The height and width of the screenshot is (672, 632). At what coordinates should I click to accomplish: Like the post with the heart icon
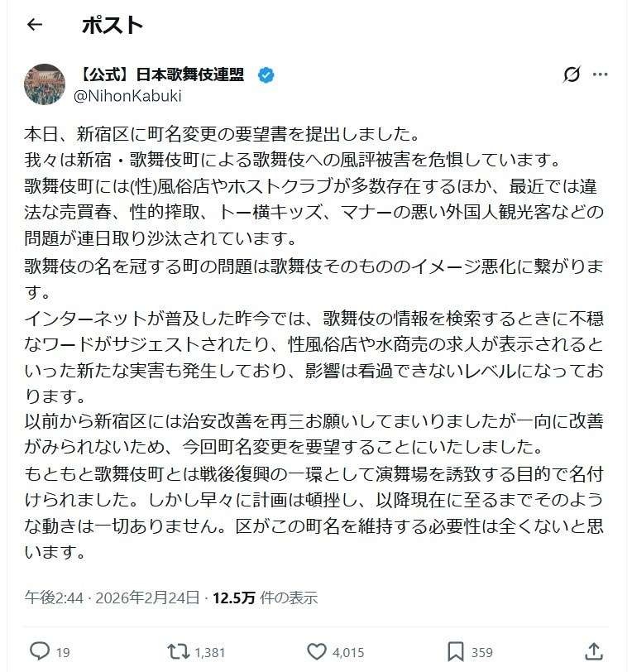tap(317, 651)
